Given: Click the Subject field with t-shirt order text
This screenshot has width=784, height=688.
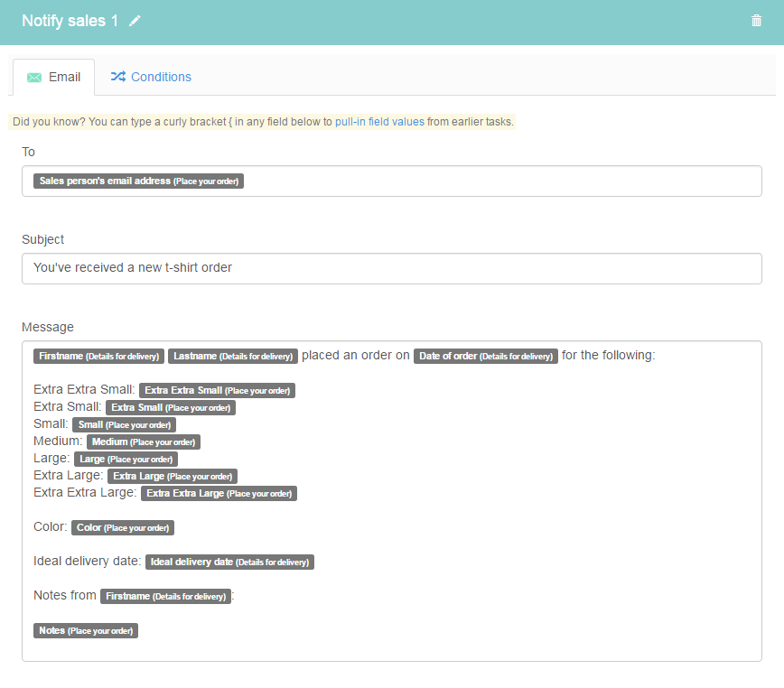Looking at the screenshot, I should coord(391,268).
